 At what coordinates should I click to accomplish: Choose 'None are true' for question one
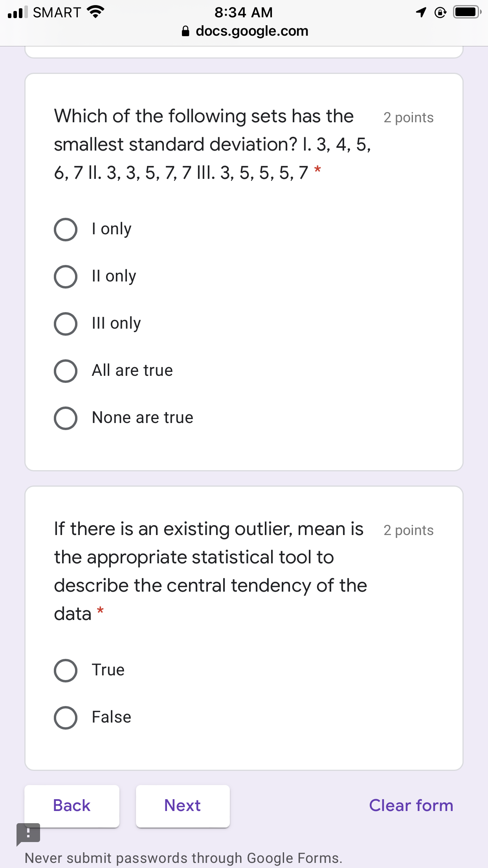point(66,418)
